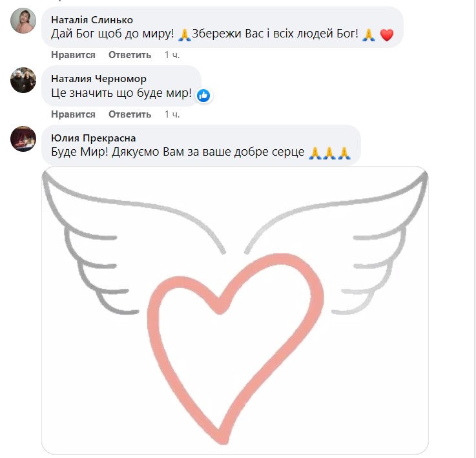Reply to Наталія Слинько's comment with Ответить

point(130,55)
